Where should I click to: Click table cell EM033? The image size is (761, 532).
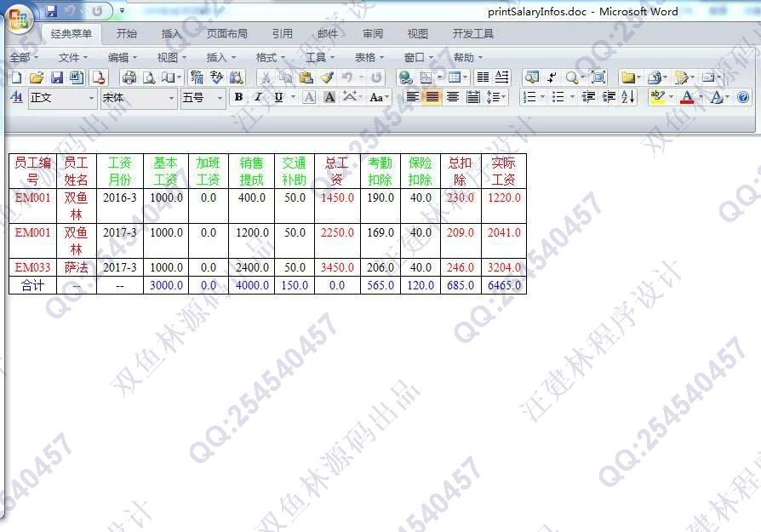pos(32,267)
